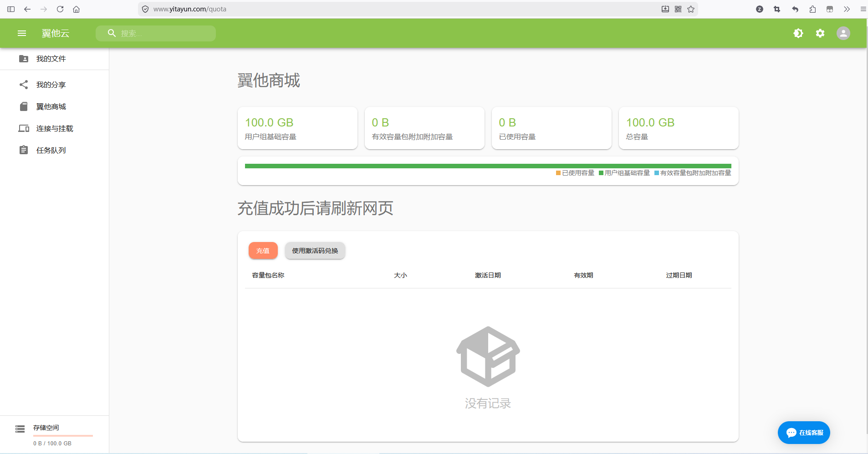Click the green storage capacity bar
Viewport: 868px width, 454px height.
pyautogui.click(x=487, y=166)
